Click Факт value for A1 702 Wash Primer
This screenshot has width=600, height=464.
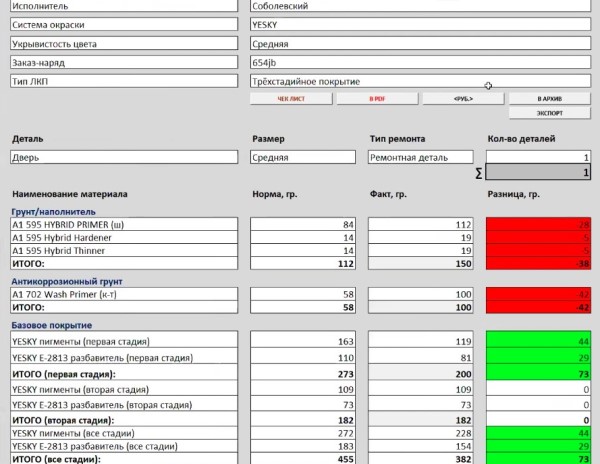point(420,296)
